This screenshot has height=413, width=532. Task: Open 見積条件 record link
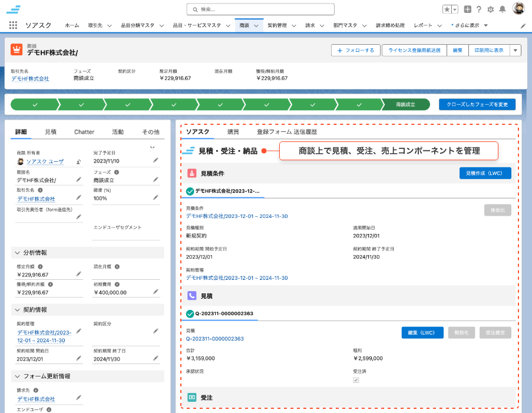(237, 216)
